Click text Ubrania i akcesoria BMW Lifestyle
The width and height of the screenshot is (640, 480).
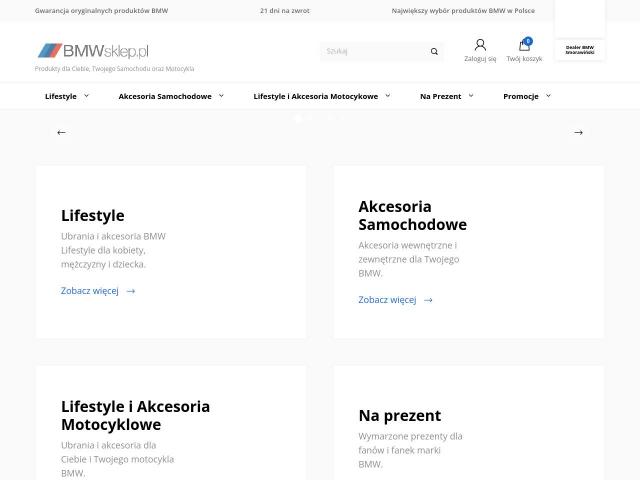pos(113,250)
